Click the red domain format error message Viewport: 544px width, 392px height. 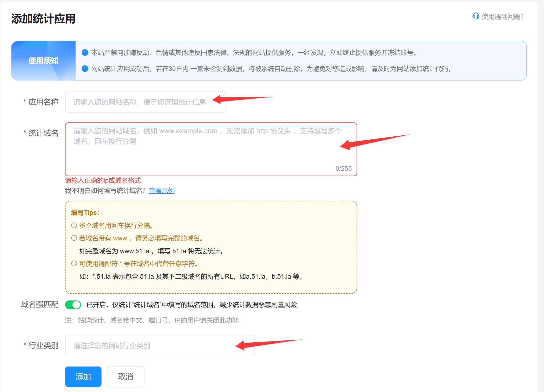(x=103, y=180)
